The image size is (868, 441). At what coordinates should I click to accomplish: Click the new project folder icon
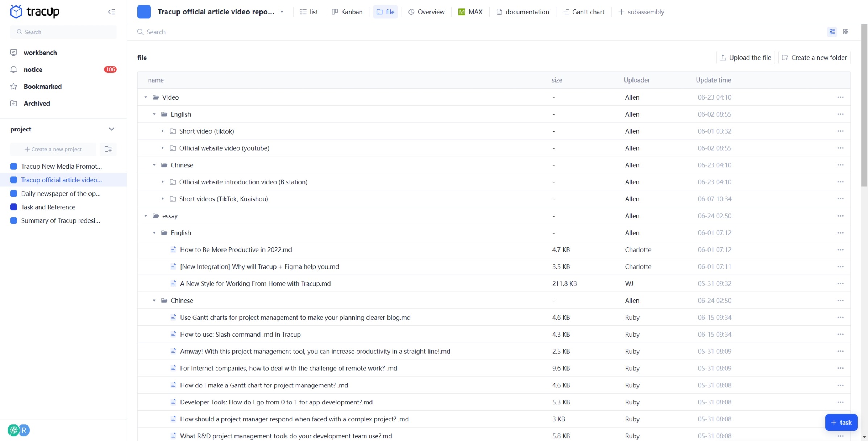click(x=108, y=149)
